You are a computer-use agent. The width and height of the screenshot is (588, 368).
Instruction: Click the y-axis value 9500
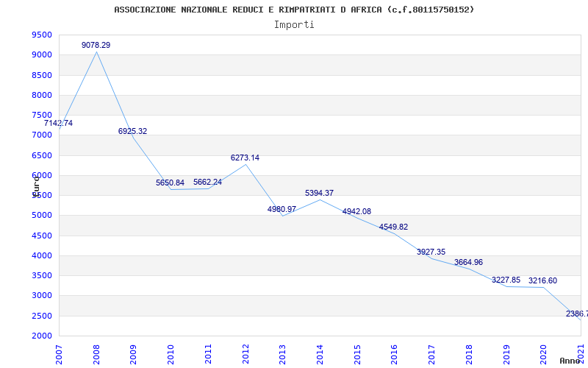[x=42, y=35]
